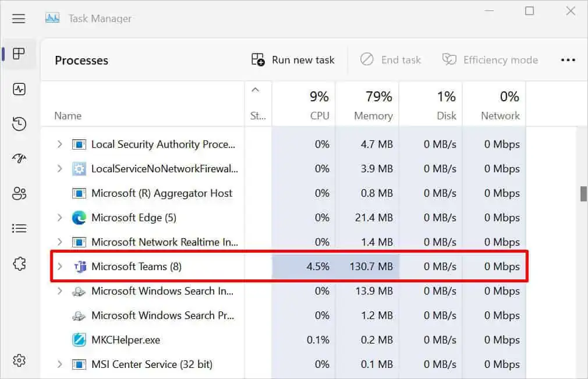Image resolution: width=588 pixels, height=379 pixels.
Task: Open App history from sidebar
Action: [x=19, y=124]
